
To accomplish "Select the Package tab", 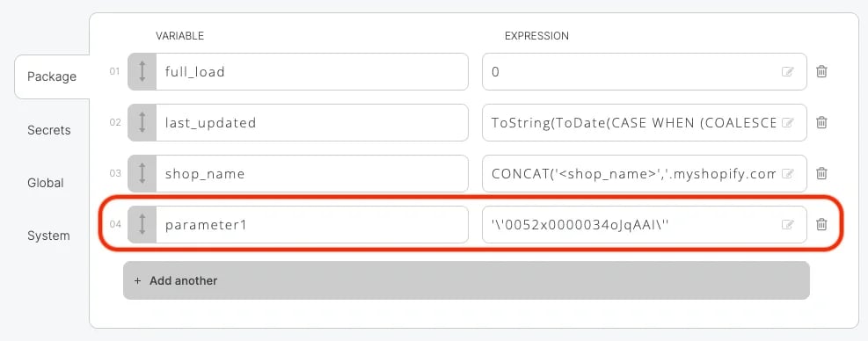I will pos(52,76).
